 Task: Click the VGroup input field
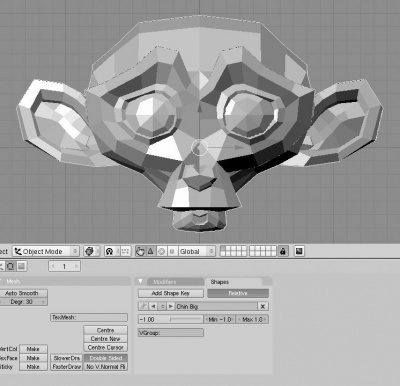pyautogui.click(x=171, y=333)
